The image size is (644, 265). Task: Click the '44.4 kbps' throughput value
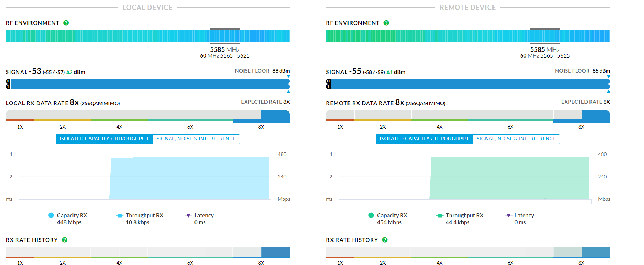(458, 222)
